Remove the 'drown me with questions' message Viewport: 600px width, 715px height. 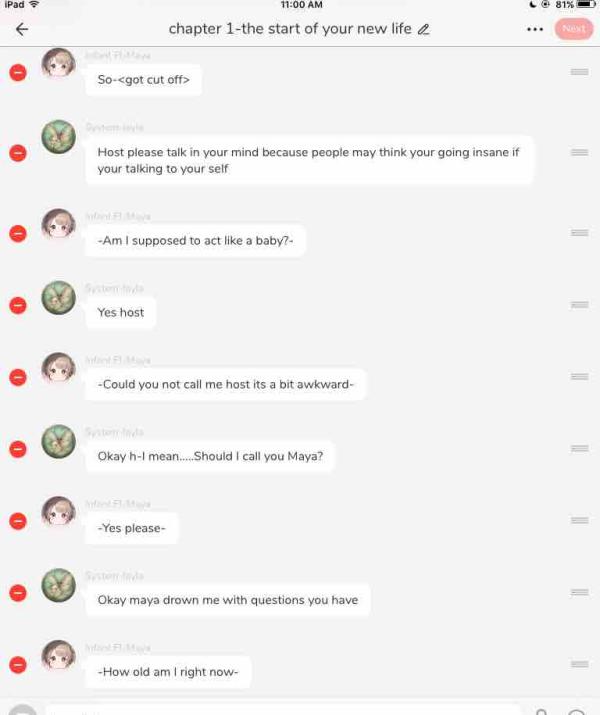(x=18, y=593)
